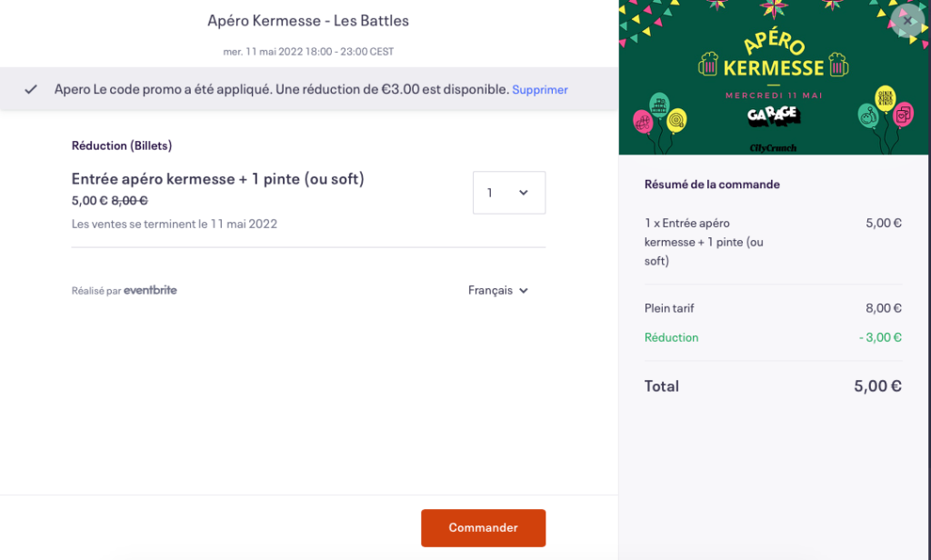Click the chevron next to Français
The width and height of the screenshot is (931, 560).
click(x=523, y=291)
